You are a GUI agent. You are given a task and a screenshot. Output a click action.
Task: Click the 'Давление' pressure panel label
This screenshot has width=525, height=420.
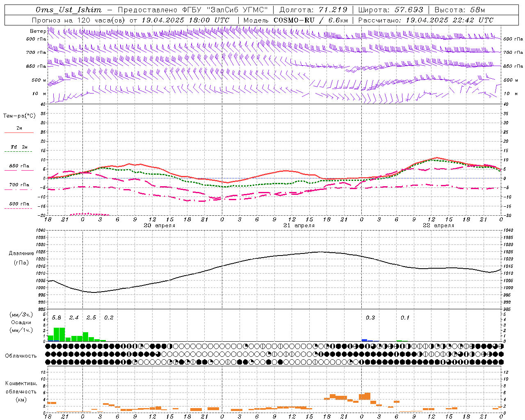click(x=21, y=253)
